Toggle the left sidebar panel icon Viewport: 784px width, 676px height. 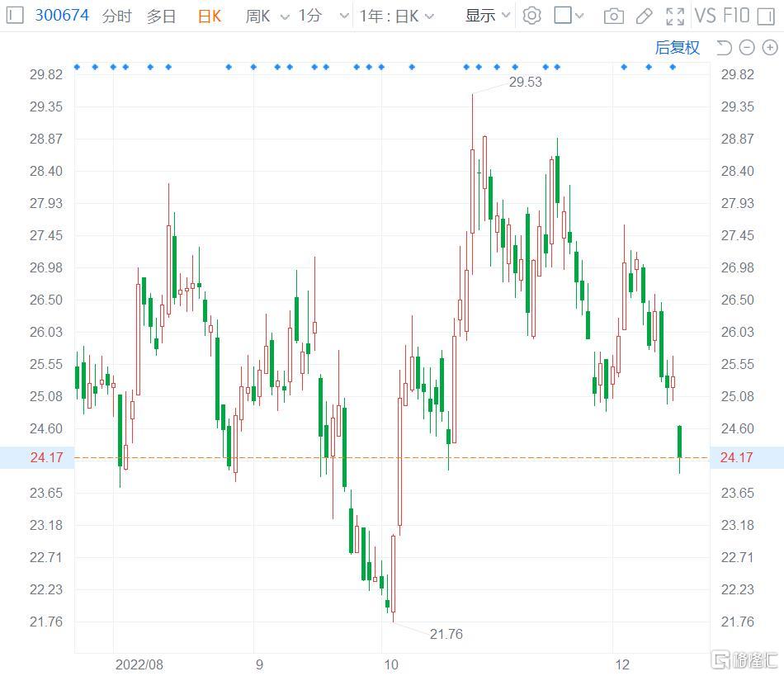[15, 15]
